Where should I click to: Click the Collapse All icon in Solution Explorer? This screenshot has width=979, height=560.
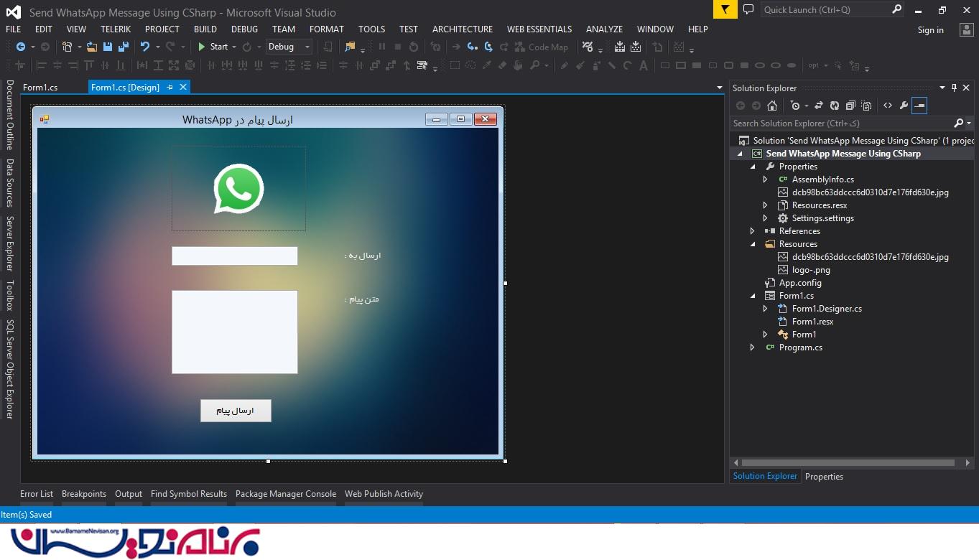850,106
